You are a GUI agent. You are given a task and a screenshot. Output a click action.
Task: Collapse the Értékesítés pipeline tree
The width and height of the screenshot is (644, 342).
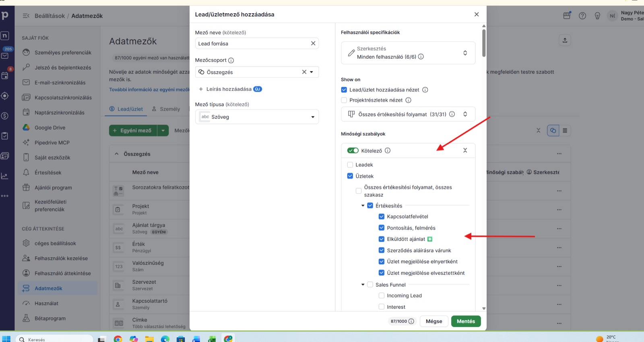[363, 206]
